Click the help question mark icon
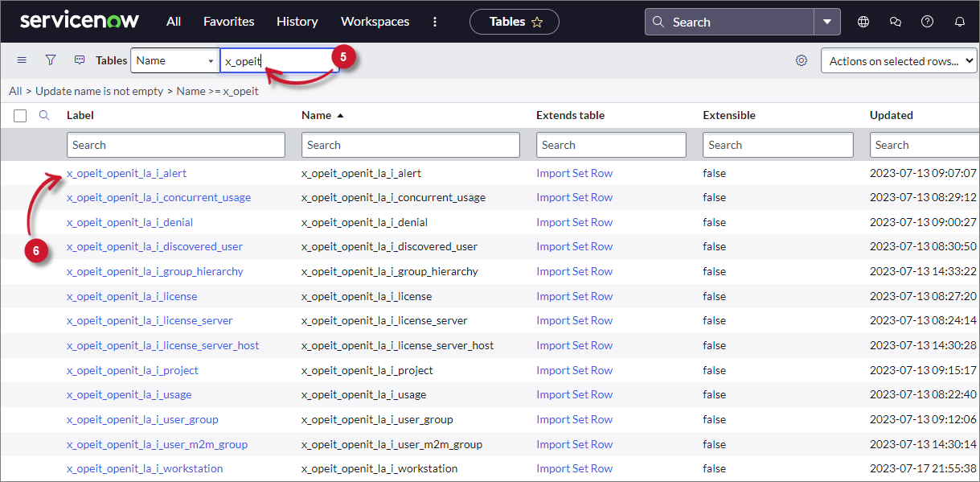Viewport: 980px width, 482px height. pyautogui.click(x=927, y=22)
